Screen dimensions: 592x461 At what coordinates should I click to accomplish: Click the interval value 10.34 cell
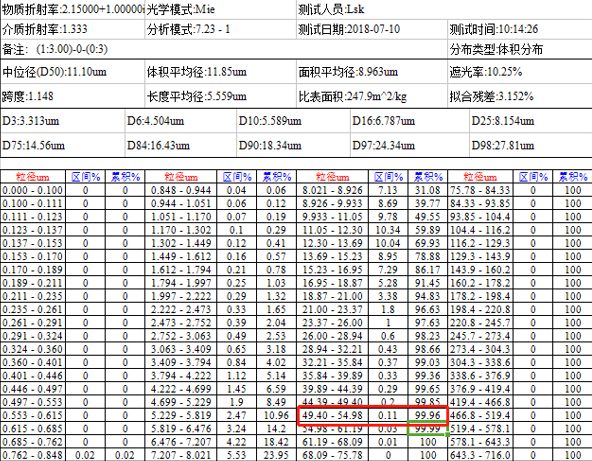(388, 230)
